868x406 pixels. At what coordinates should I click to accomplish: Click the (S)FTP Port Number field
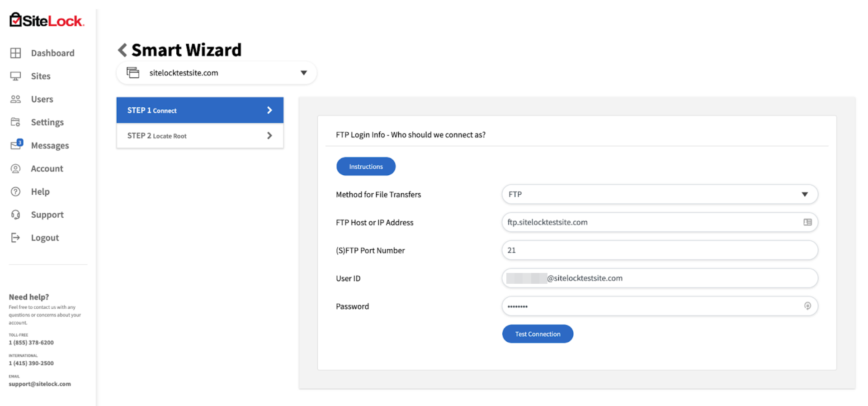(660, 250)
